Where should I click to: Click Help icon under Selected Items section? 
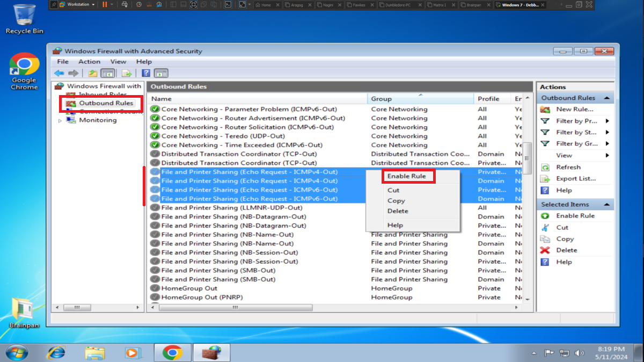[545, 262]
